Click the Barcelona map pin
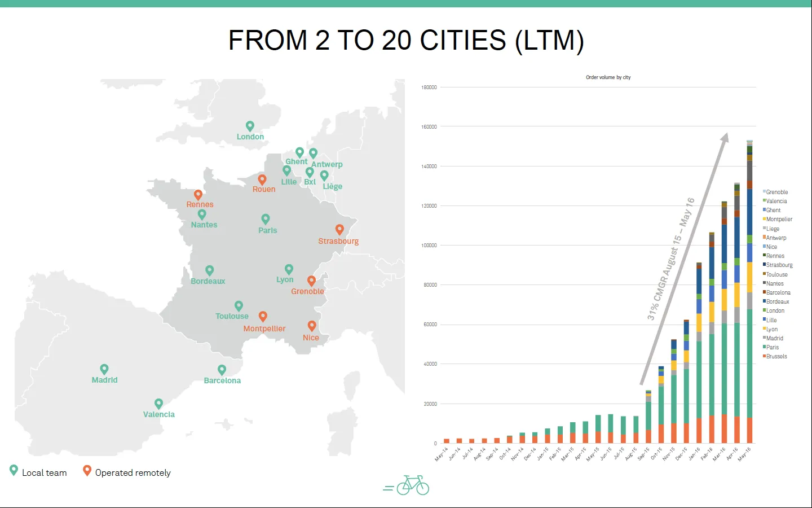This screenshot has width=812, height=508. [222, 370]
